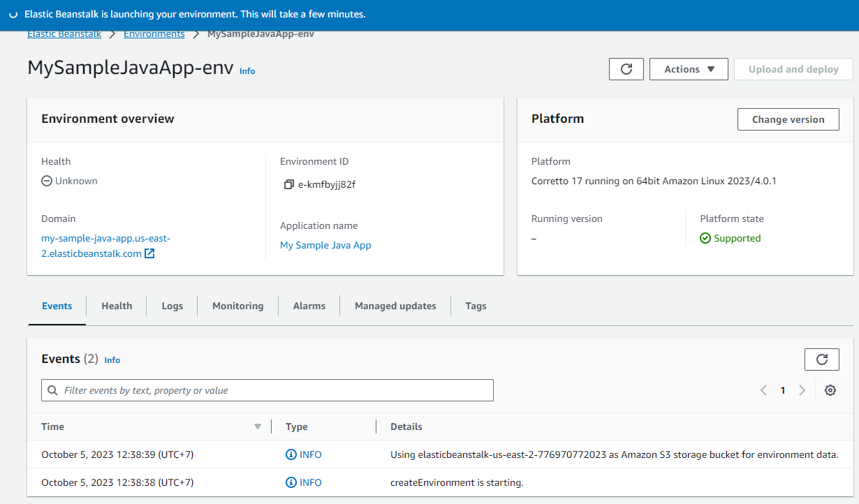Refresh the environment with top refresh icon
859x504 pixels.
pyautogui.click(x=626, y=69)
